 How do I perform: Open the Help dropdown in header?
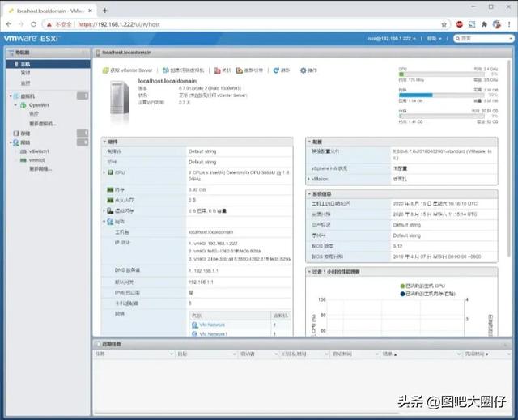coord(434,39)
